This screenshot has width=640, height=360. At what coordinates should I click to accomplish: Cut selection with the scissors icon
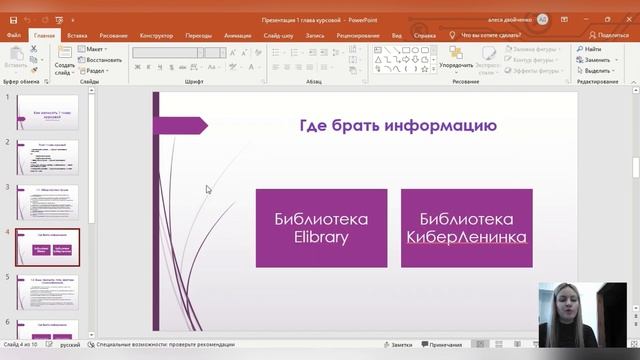pyautogui.click(x=34, y=49)
